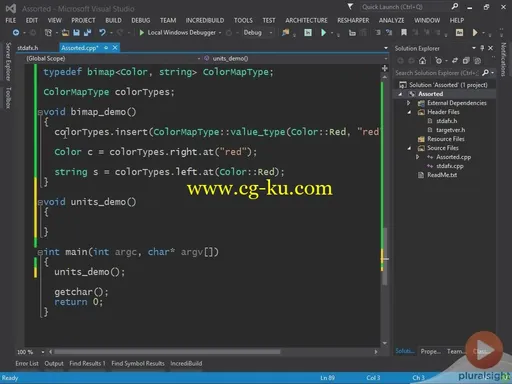The height and width of the screenshot is (384, 512).
Task: Click the teal IncrediBuild square icon
Action: coord(308,33)
